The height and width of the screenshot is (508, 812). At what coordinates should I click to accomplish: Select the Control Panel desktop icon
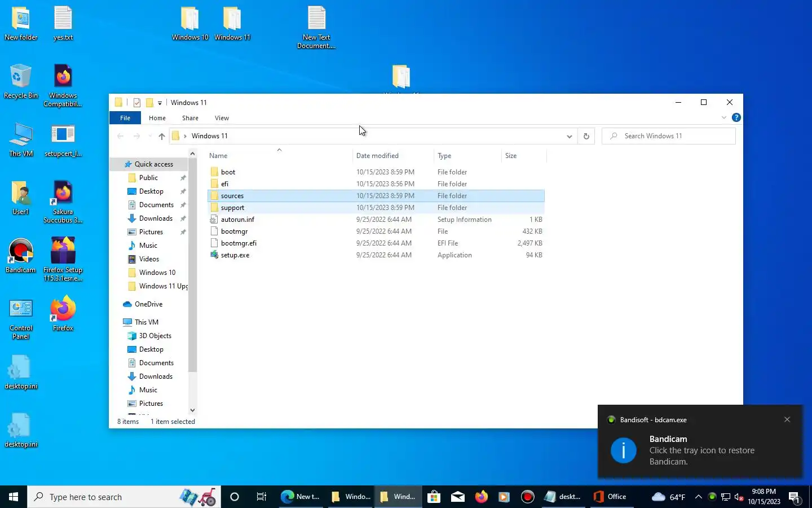pyautogui.click(x=21, y=318)
